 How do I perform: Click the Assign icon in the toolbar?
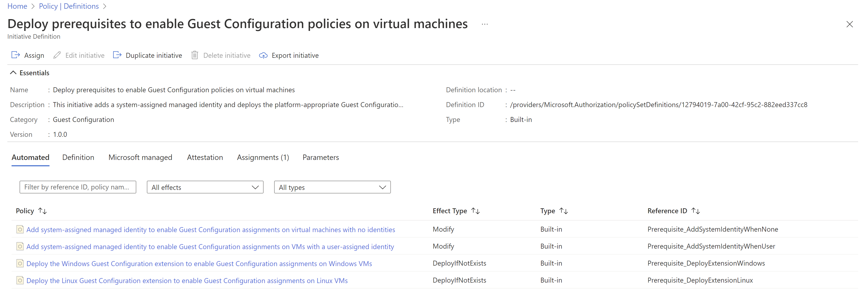(x=16, y=55)
